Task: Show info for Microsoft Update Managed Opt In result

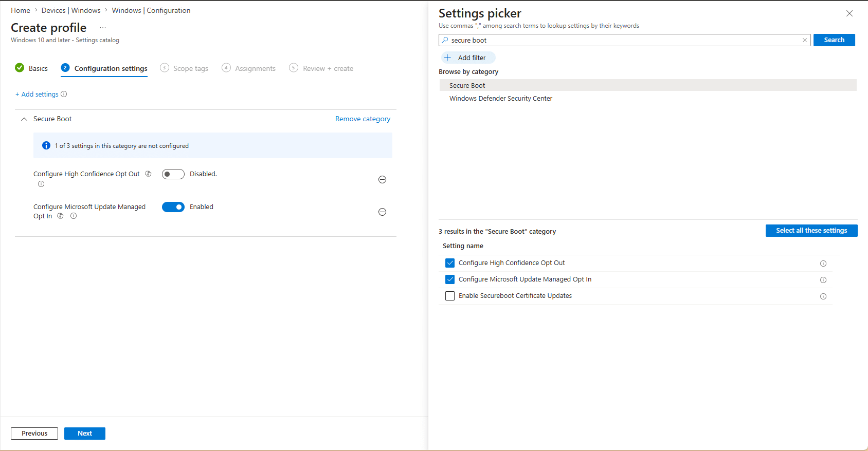Action: (823, 280)
